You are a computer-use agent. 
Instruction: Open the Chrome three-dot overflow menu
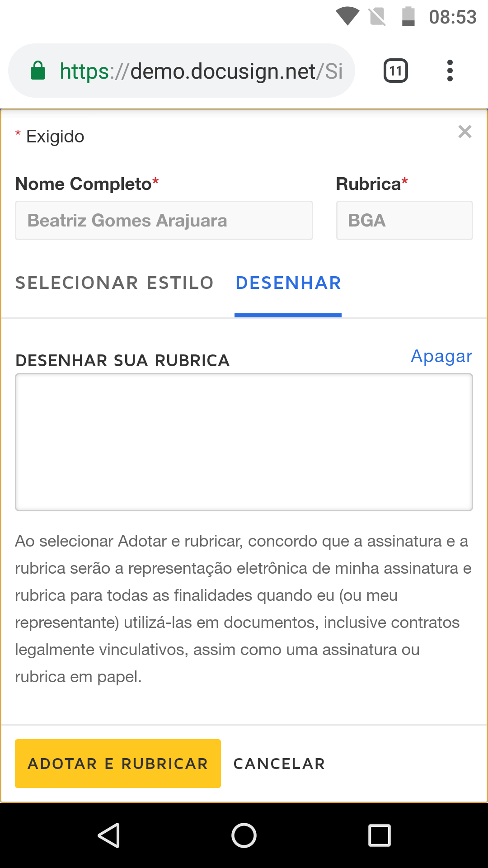[x=450, y=71]
